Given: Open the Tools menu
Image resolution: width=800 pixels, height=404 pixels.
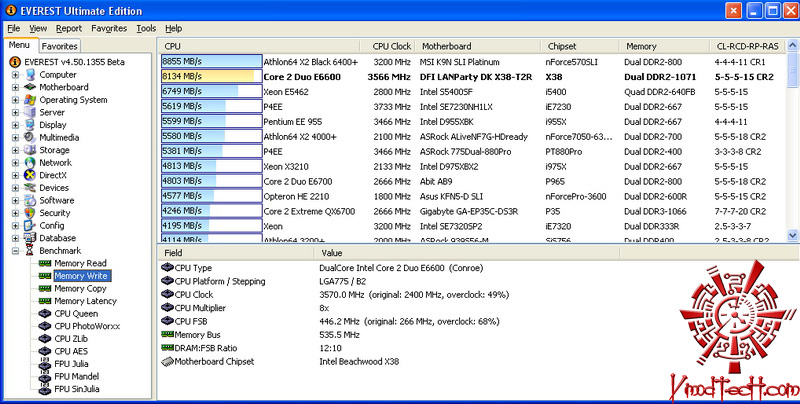Looking at the screenshot, I should click(x=146, y=29).
